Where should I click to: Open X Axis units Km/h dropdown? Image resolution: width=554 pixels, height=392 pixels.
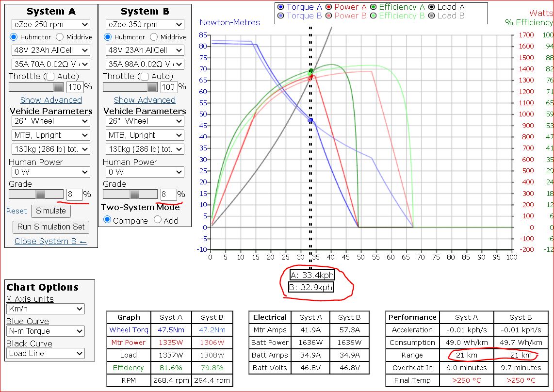click(x=45, y=309)
